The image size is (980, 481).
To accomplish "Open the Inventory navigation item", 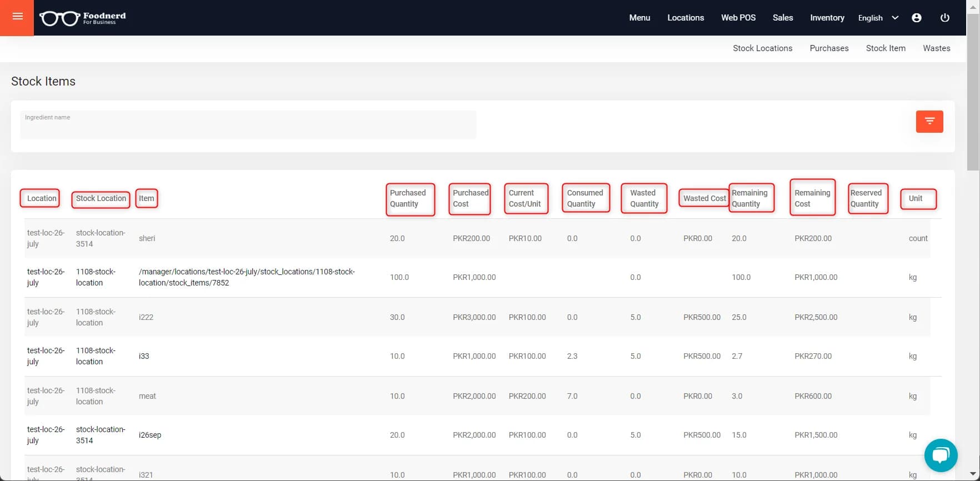I will point(827,18).
